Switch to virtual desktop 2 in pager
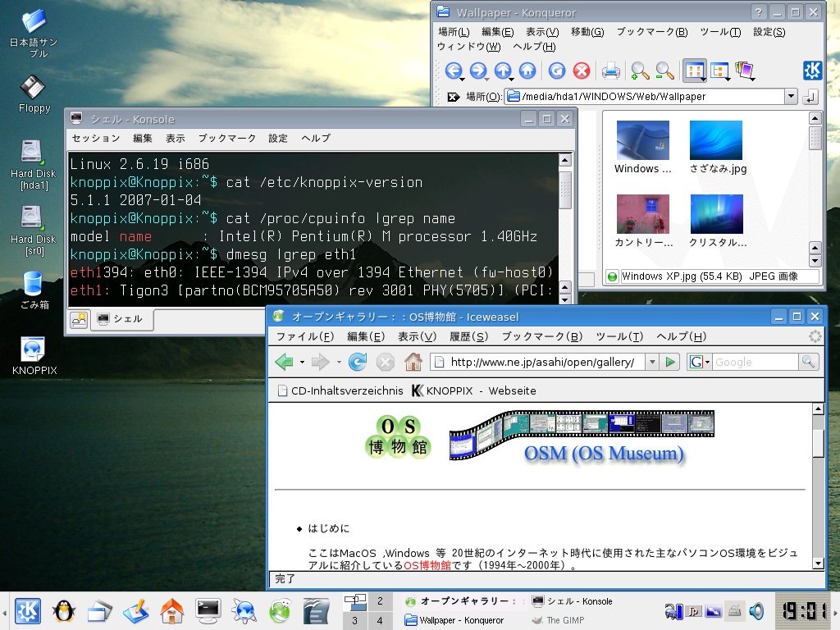840x630 pixels. (380, 601)
